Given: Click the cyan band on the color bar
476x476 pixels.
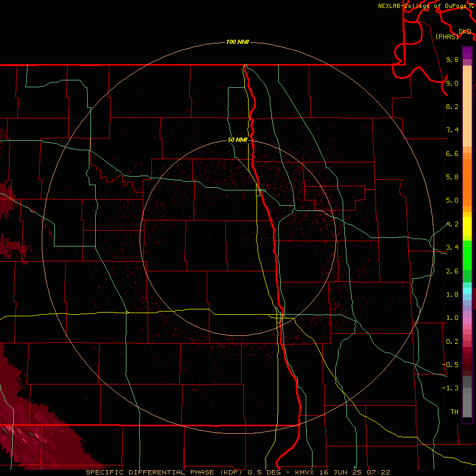Looking at the screenshot, I should point(467,291).
